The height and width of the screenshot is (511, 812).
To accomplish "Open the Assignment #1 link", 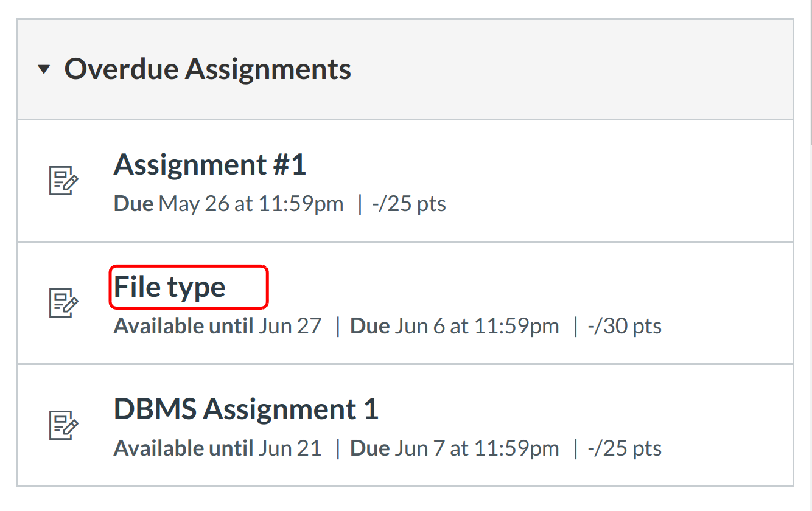I will pos(209,165).
